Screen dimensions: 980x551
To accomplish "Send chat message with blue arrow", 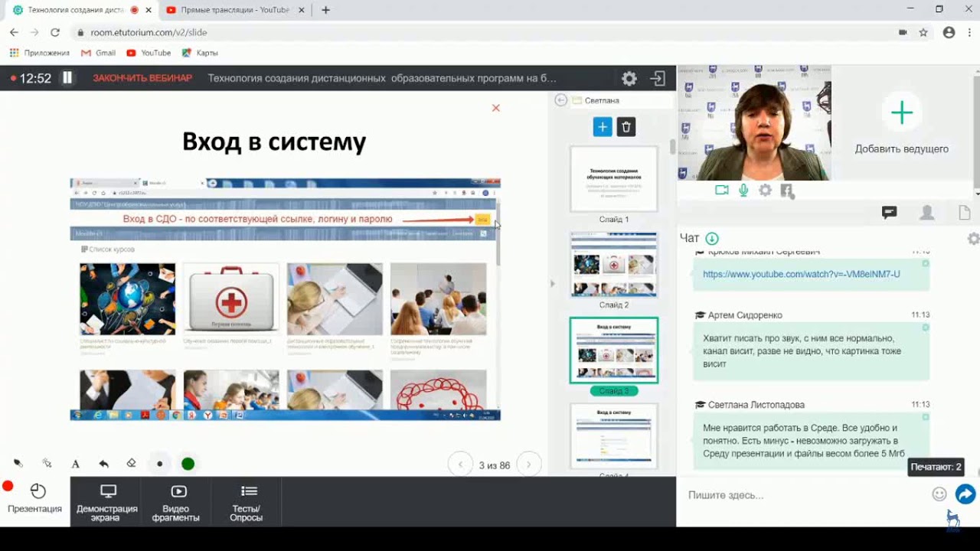I will pyautogui.click(x=965, y=494).
